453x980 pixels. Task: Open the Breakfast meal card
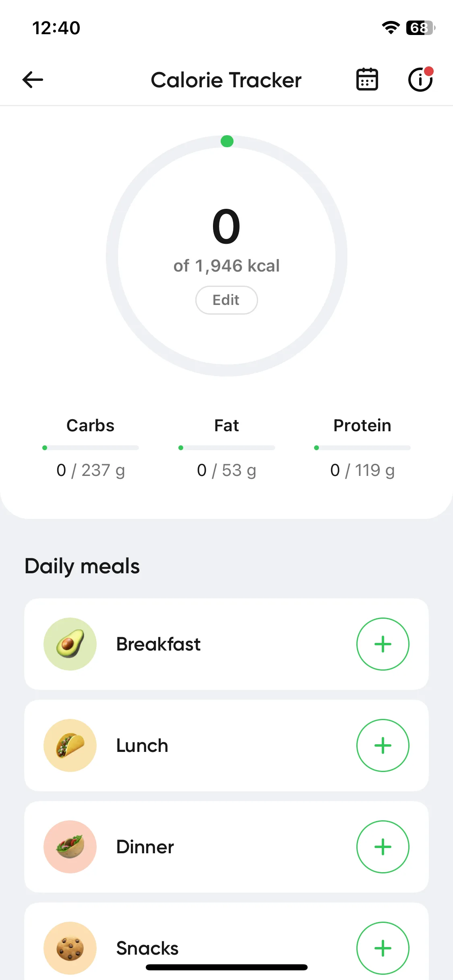tap(226, 644)
